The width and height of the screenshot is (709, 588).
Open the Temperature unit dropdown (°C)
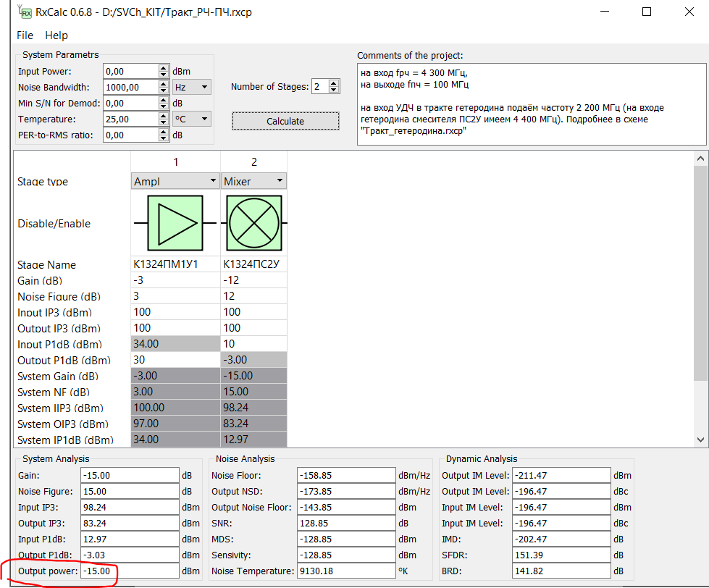click(x=192, y=119)
